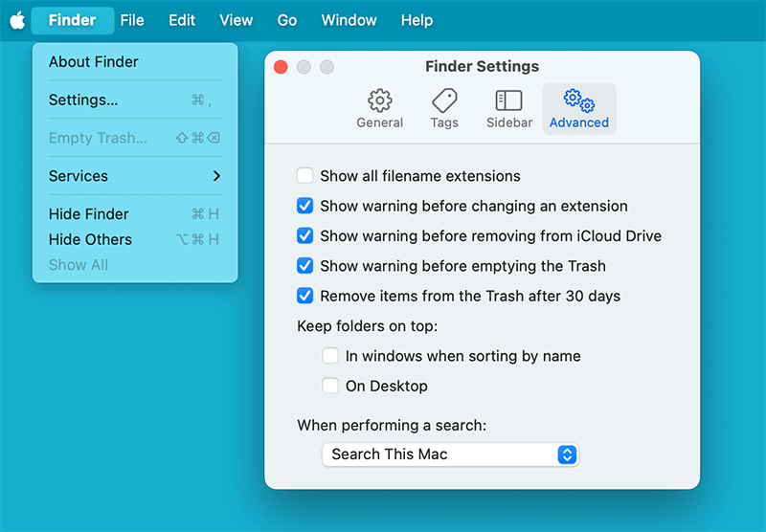Click the red close button of Finder Settings
Image resolution: width=766 pixels, height=532 pixels.
pos(281,67)
